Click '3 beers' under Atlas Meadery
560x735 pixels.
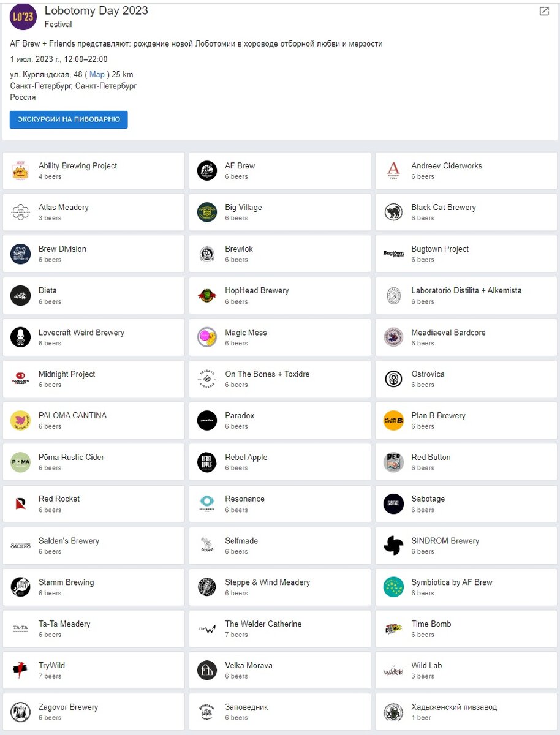coord(50,218)
